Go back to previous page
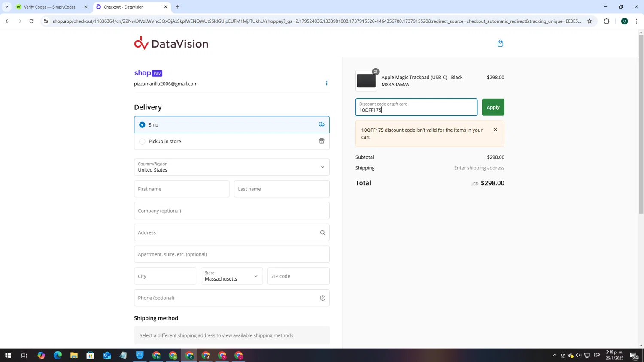 (7, 21)
